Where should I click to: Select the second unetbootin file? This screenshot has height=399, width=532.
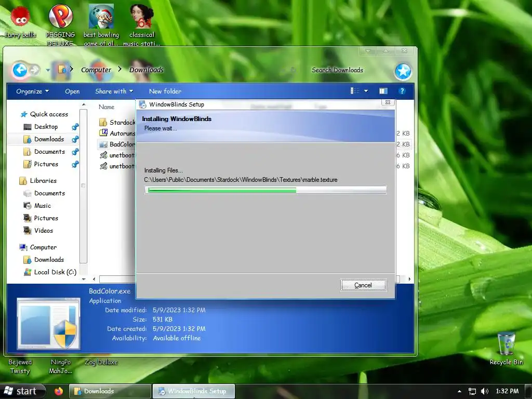pyautogui.click(x=117, y=166)
